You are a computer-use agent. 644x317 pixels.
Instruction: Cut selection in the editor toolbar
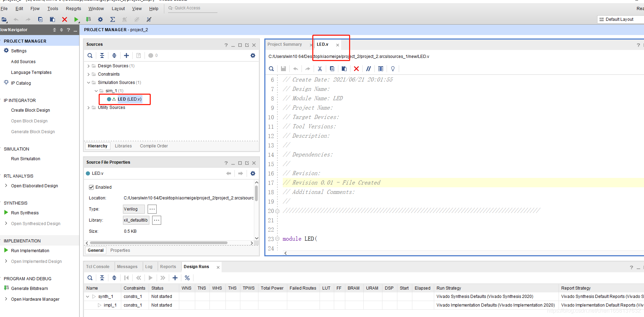[x=320, y=69]
